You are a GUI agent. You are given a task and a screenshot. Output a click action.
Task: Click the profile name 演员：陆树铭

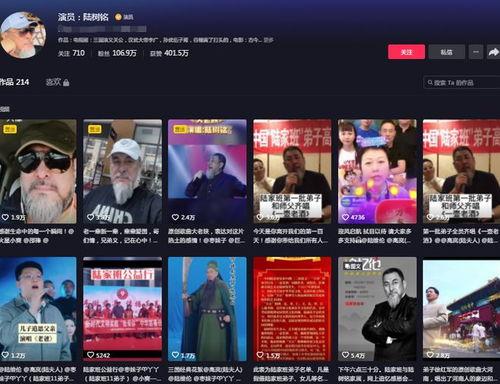click(x=83, y=17)
